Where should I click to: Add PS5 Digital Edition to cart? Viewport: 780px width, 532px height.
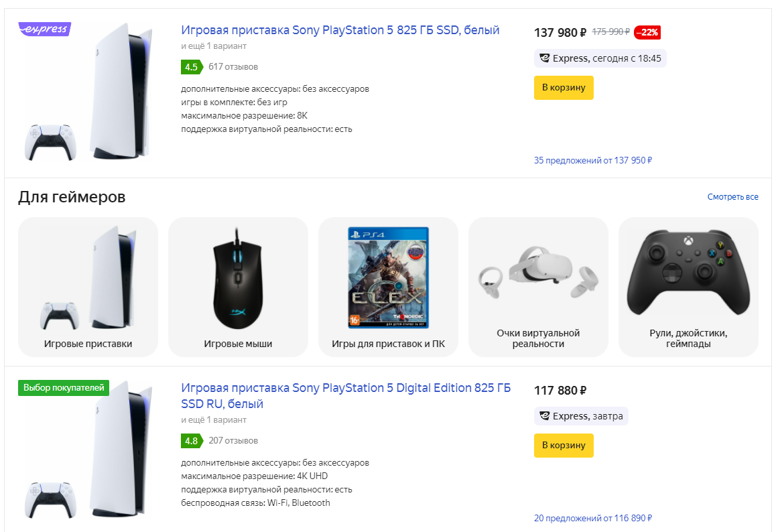pos(564,446)
